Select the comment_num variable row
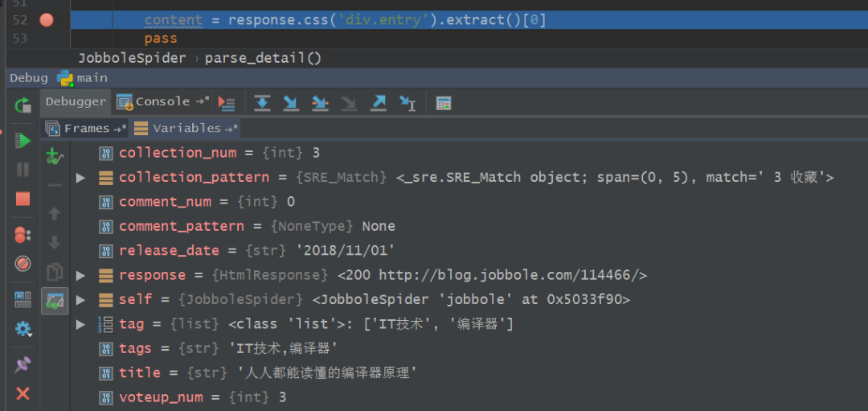The width and height of the screenshot is (868, 411). click(x=469, y=202)
